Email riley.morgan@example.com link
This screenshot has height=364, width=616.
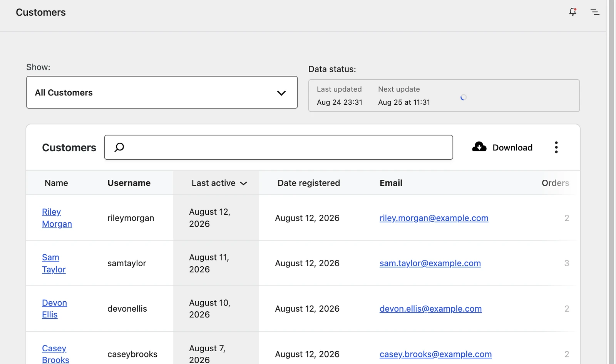pos(434,218)
